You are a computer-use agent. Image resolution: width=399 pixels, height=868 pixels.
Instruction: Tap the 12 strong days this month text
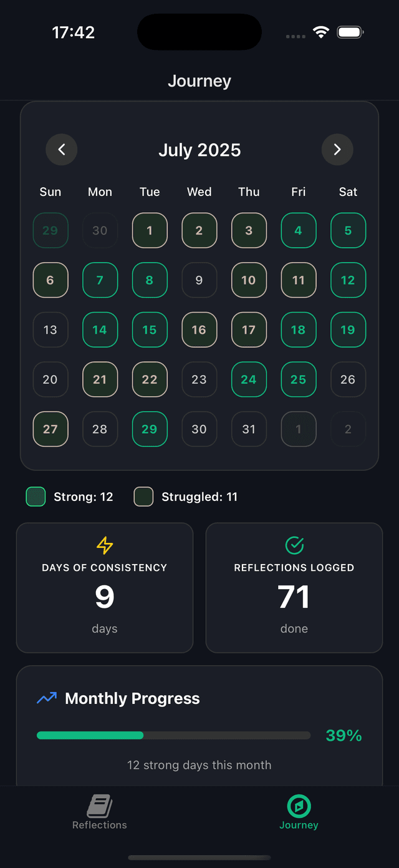199,765
